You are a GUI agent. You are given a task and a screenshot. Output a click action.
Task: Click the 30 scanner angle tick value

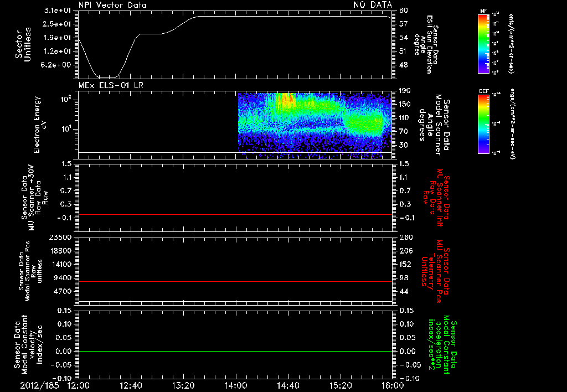click(x=404, y=146)
